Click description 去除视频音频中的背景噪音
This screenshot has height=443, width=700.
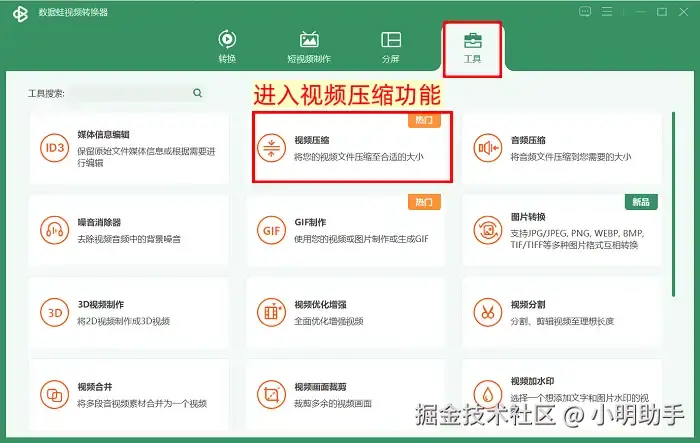(x=129, y=239)
